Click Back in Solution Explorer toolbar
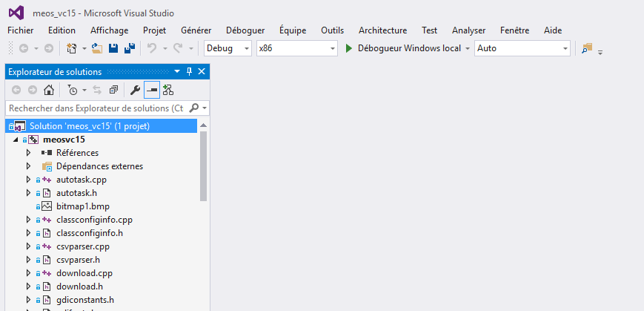The image size is (644, 311). [16, 90]
